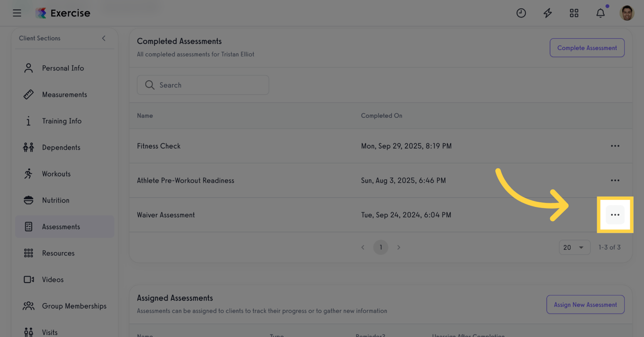Open the lightning bolt quick actions

547,13
